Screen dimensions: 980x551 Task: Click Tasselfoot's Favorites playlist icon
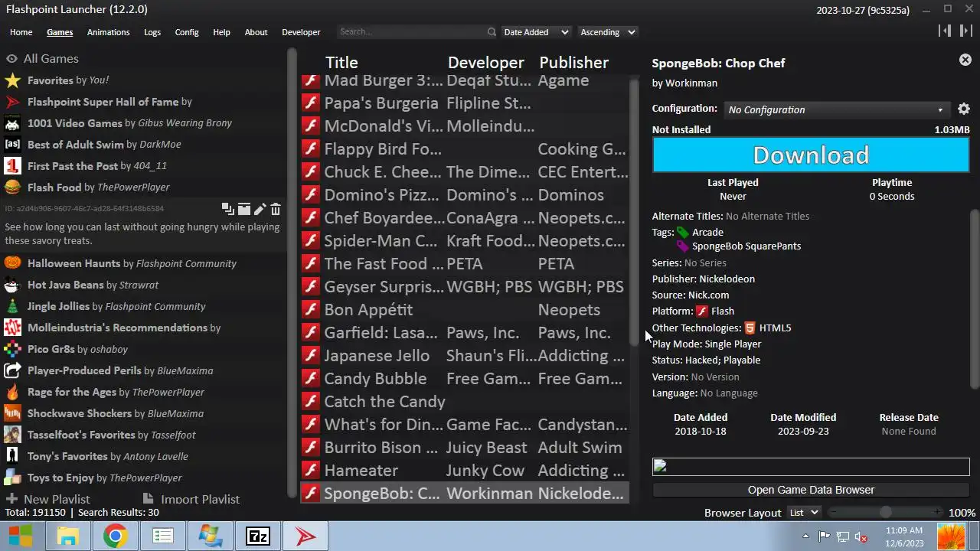(x=12, y=435)
